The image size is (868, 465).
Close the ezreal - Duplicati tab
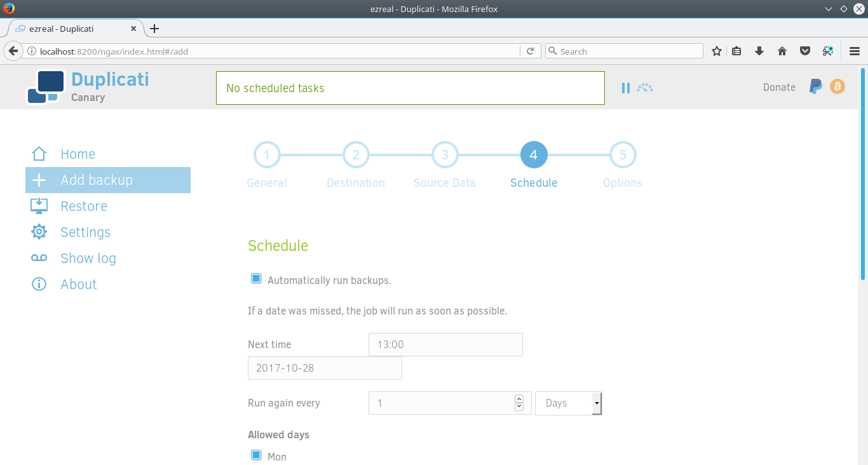click(133, 29)
